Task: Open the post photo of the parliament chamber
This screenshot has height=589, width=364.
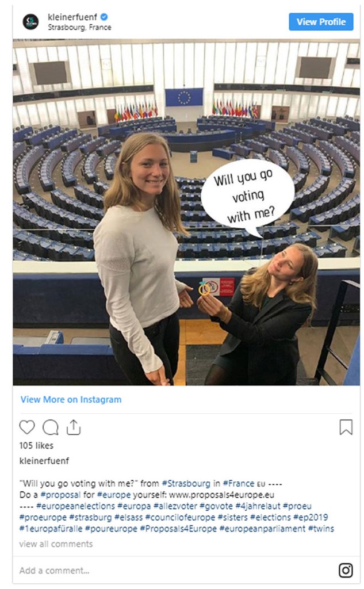Action: pyautogui.click(x=186, y=212)
